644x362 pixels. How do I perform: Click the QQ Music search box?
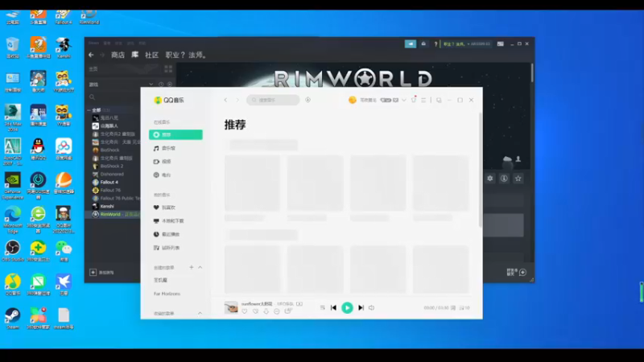pyautogui.click(x=273, y=100)
